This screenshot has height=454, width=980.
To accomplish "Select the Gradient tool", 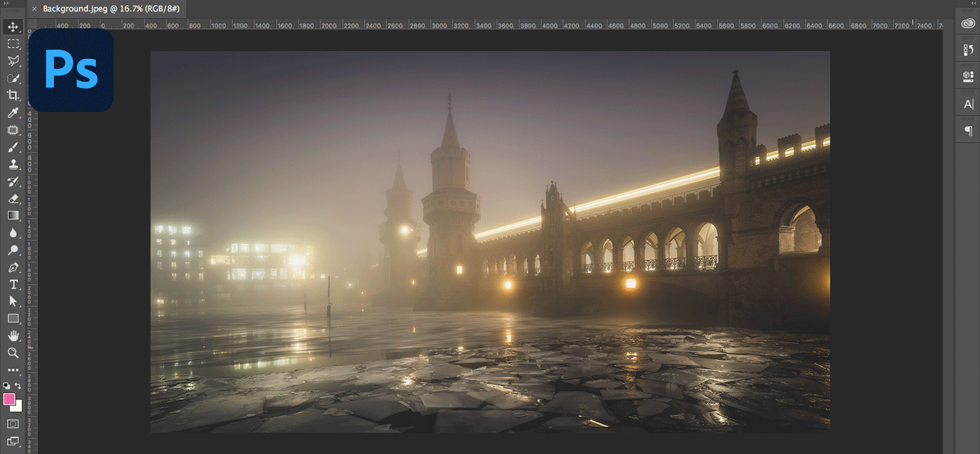I will (13, 215).
